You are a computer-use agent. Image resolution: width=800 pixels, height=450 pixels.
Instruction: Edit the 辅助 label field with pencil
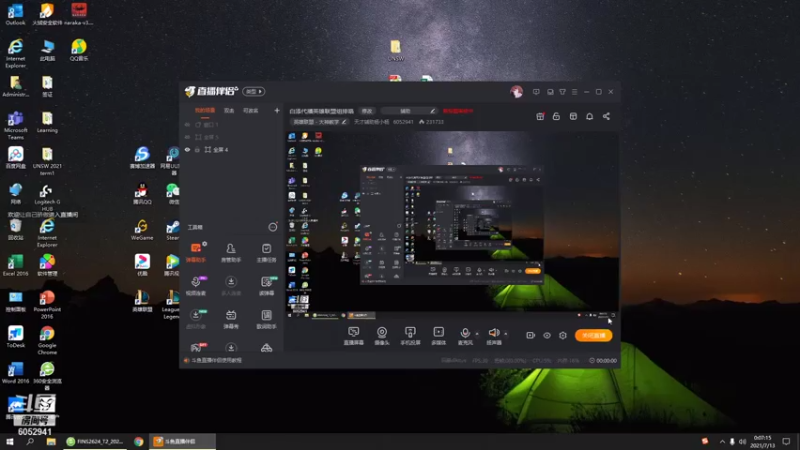(x=409, y=111)
